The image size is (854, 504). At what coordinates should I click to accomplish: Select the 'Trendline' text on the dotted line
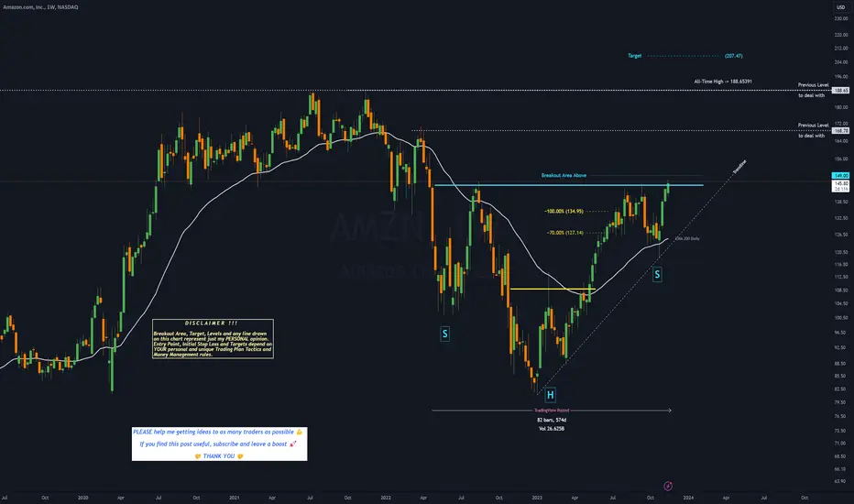(739, 167)
